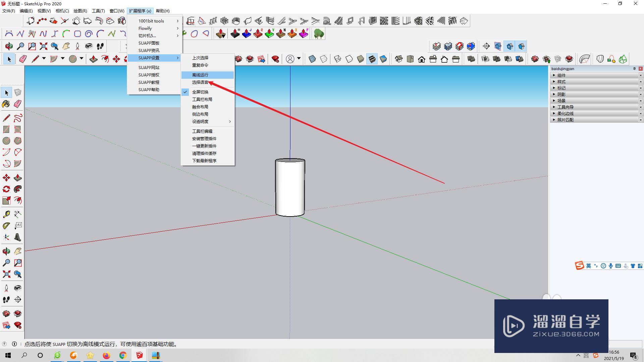Launch Chrome from the taskbar
The height and width of the screenshot is (362, 644).
(x=123, y=355)
